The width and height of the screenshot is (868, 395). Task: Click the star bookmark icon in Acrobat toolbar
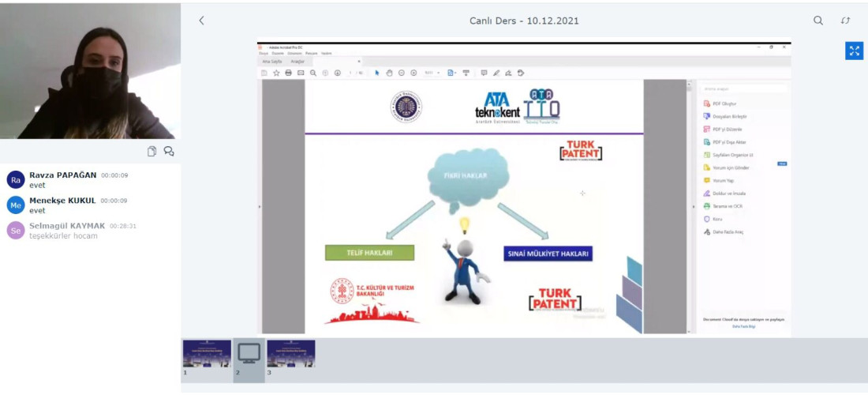tap(276, 73)
